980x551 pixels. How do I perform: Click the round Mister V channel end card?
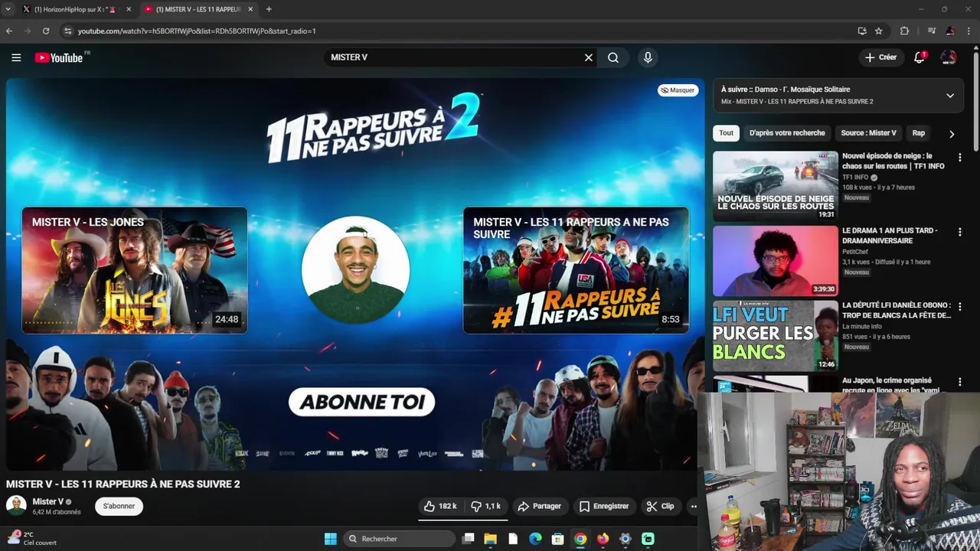pos(356,269)
